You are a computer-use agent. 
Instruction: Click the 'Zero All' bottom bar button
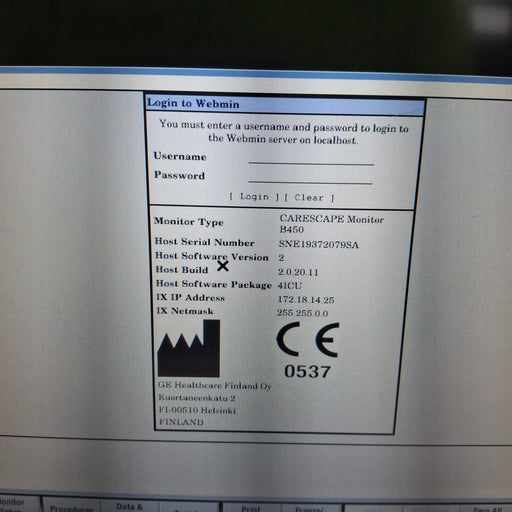pyautogui.click(x=487, y=509)
